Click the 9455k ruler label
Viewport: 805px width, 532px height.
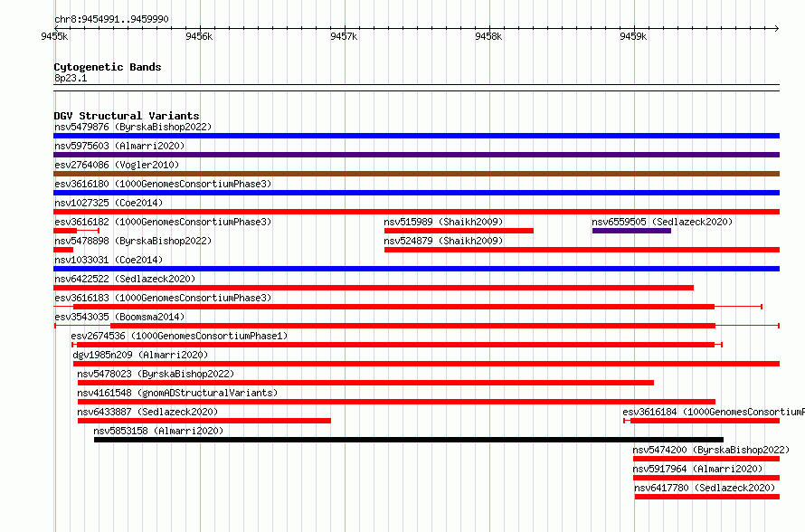coord(54,36)
